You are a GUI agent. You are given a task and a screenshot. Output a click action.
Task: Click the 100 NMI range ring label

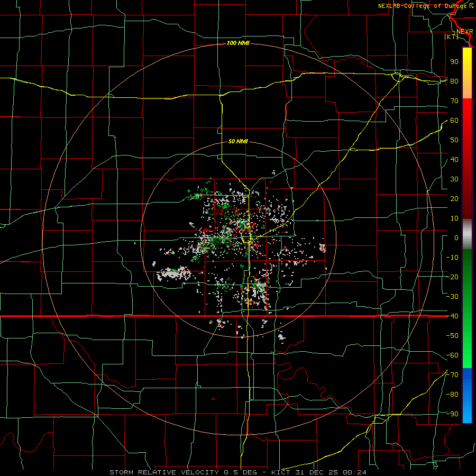(x=238, y=43)
